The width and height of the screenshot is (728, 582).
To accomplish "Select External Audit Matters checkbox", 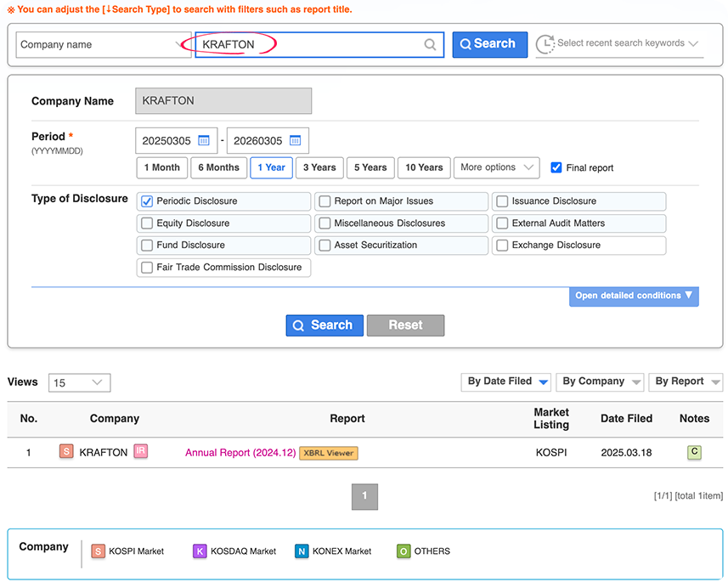I will 502,223.
